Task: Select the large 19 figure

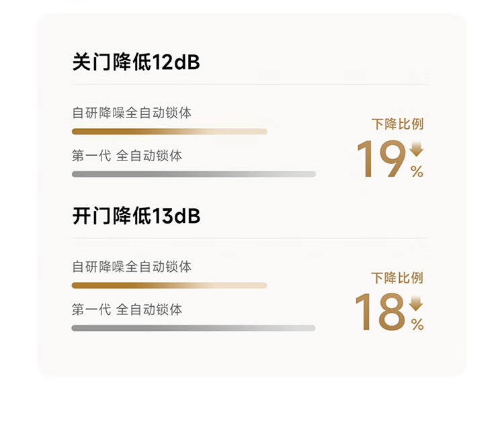Action: [x=381, y=160]
